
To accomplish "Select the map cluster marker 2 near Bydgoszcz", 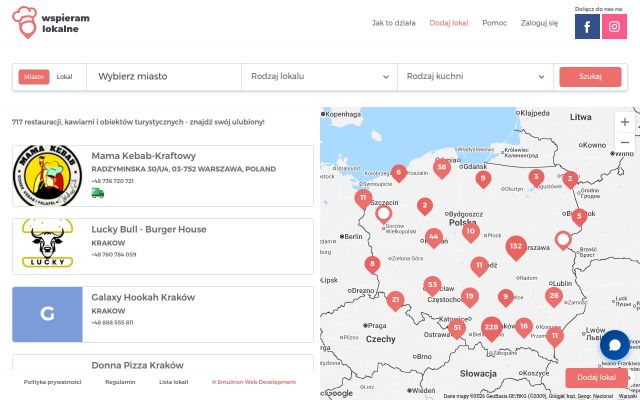I will tap(424, 206).
